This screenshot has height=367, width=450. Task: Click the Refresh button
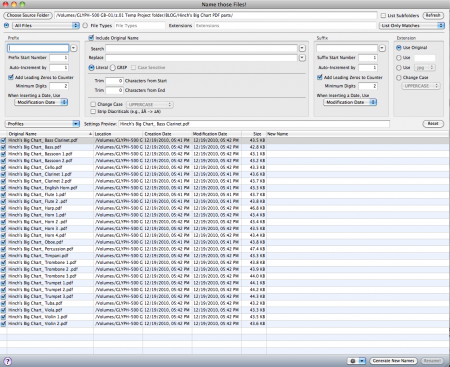coord(433,15)
